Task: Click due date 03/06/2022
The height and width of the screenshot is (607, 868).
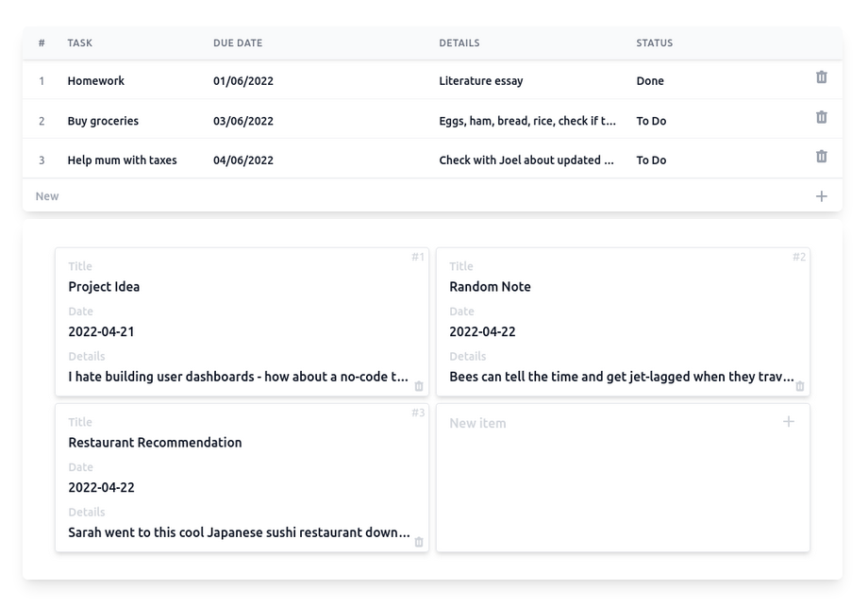Action: pyautogui.click(x=243, y=121)
